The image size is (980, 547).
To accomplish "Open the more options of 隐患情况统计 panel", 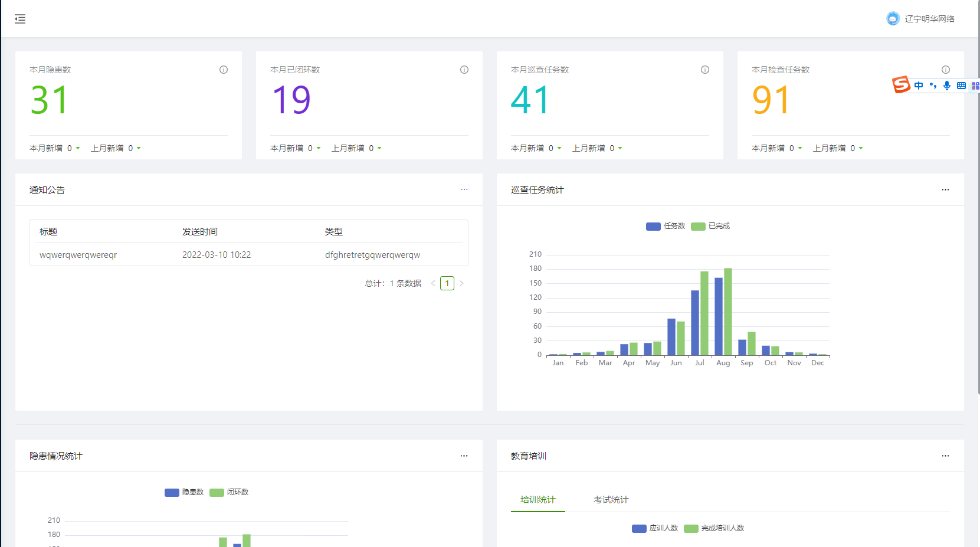I will (464, 456).
